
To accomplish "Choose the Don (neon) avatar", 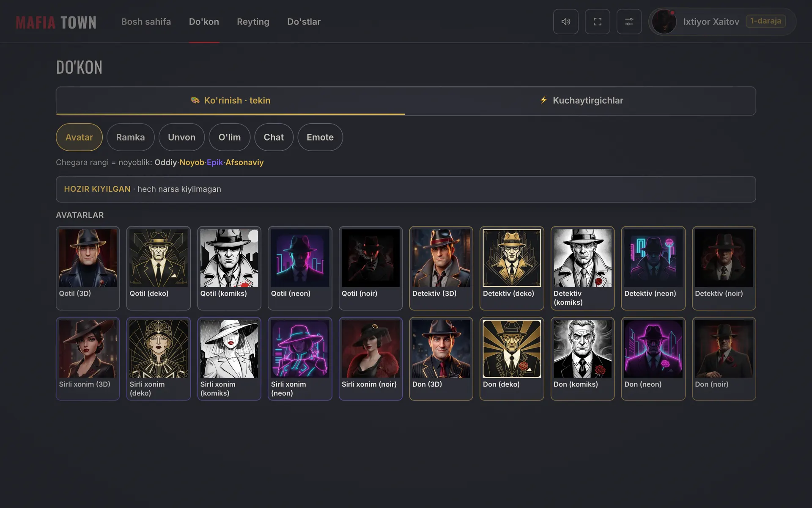I will [653, 359].
